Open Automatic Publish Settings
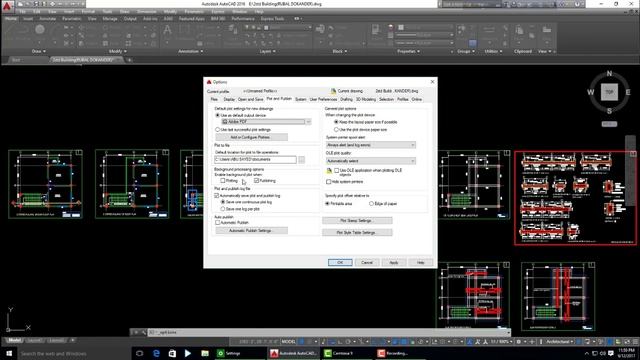This screenshot has width=640, height=360. click(x=251, y=231)
